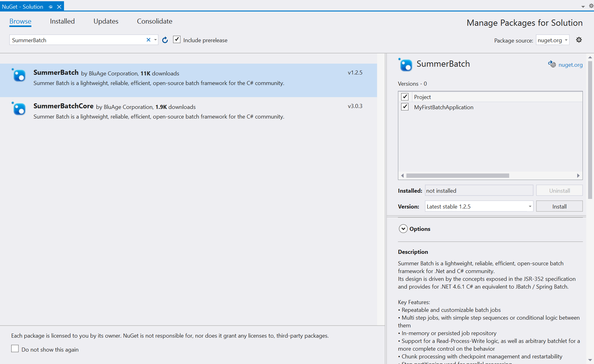Switch to the Updates tab

(106, 21)
